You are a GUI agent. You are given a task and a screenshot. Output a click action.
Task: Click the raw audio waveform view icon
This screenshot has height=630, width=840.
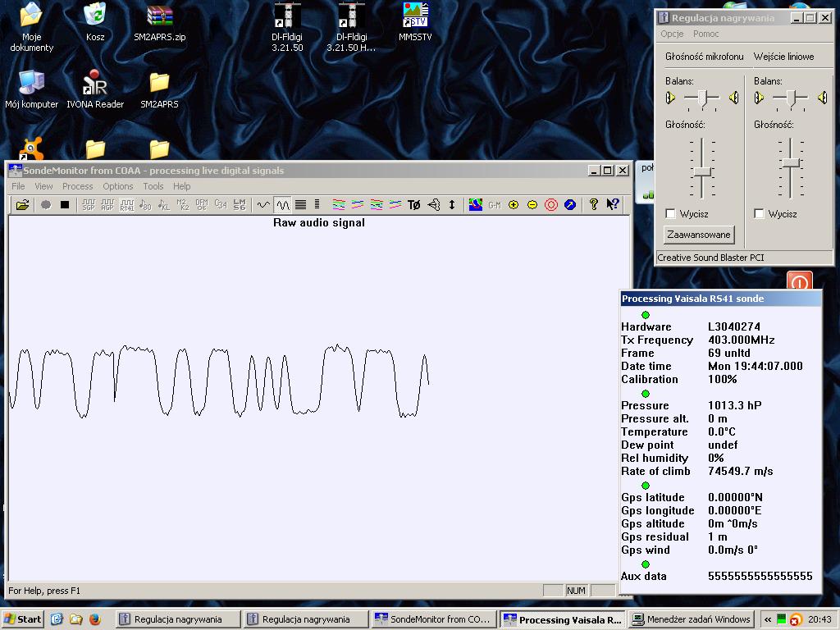click(282, 204)
